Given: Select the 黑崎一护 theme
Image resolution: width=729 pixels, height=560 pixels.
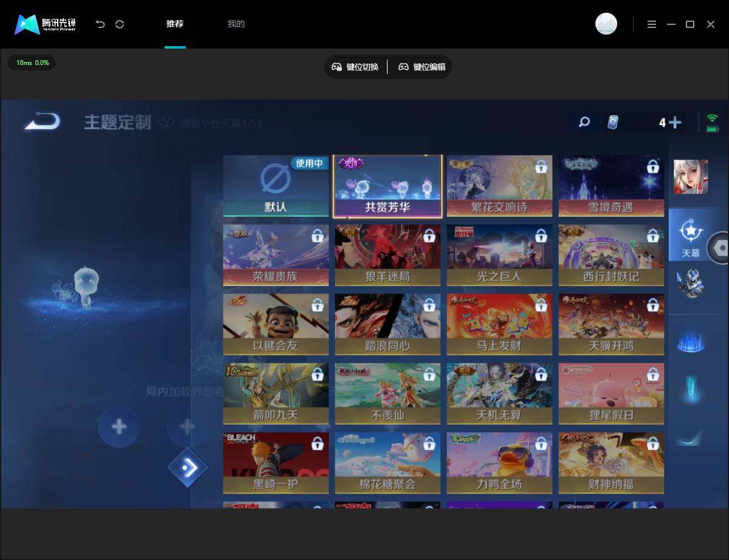Looking at the screenshot, I should tap(276, 463).
